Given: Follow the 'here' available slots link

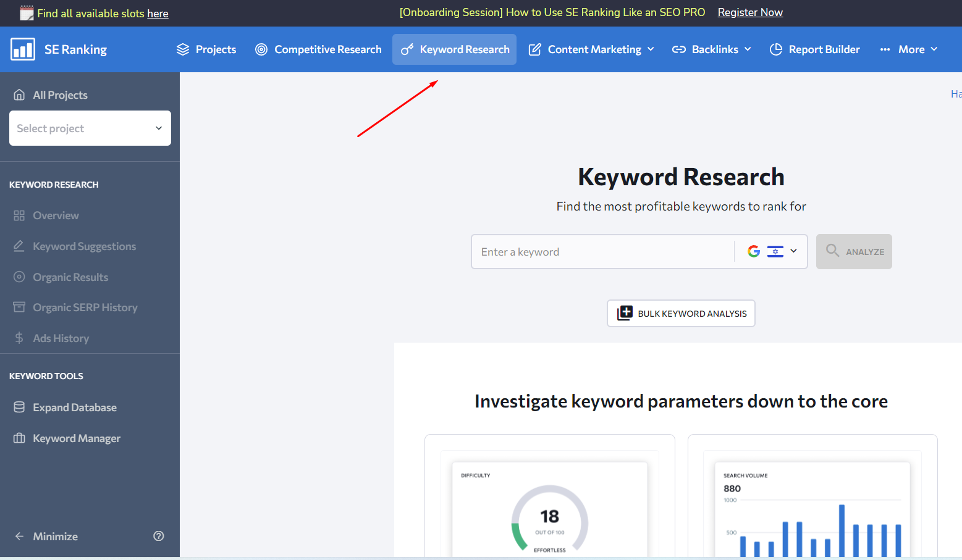Looking at the screenshot, I should click(x=158, y=14).
